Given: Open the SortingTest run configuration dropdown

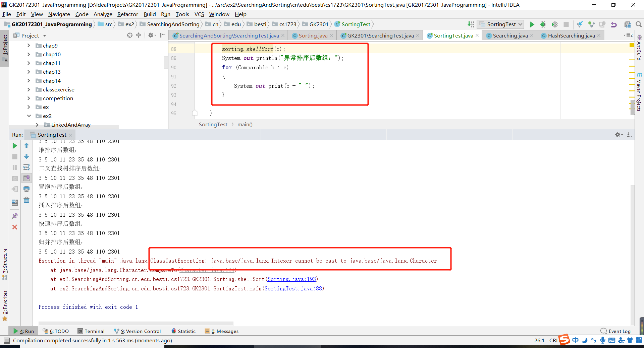Looking at the screenshot, I should pos(500,24).
